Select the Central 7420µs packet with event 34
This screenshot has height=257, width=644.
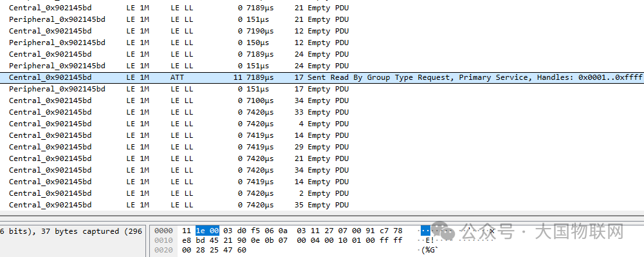tap(322, 170)
